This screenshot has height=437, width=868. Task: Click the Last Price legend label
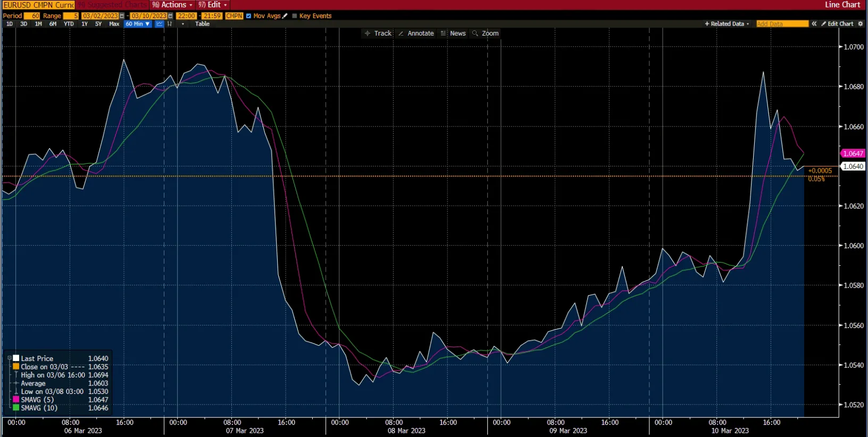37,358
